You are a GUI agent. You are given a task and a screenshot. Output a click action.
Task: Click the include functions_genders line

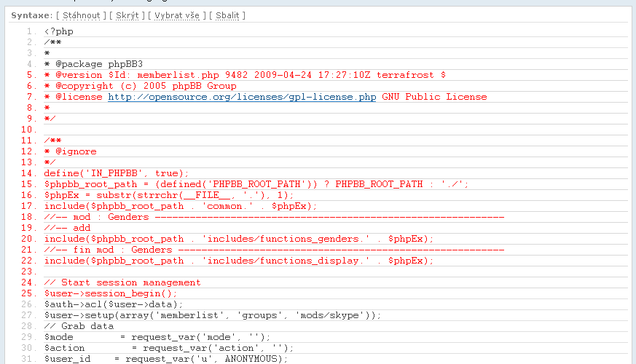click(239, 239)
